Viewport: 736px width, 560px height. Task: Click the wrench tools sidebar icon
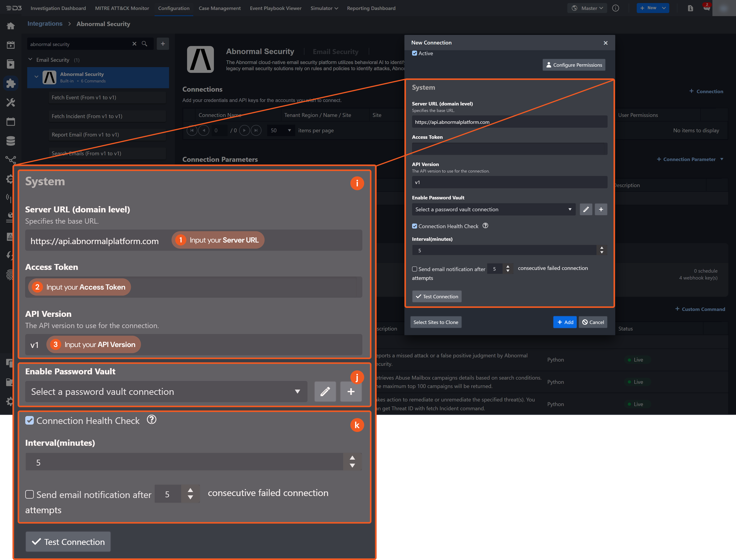click(11, 102)
